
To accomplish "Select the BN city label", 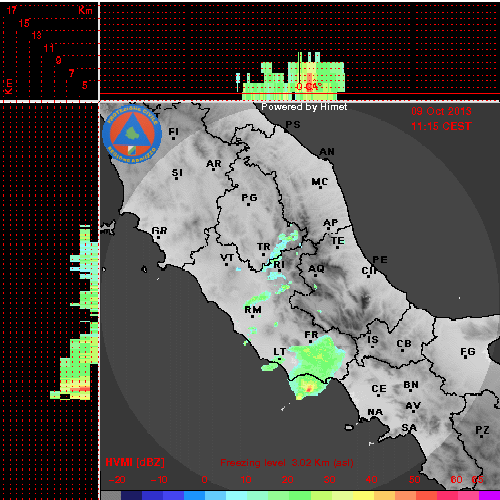I will point(411,385).
